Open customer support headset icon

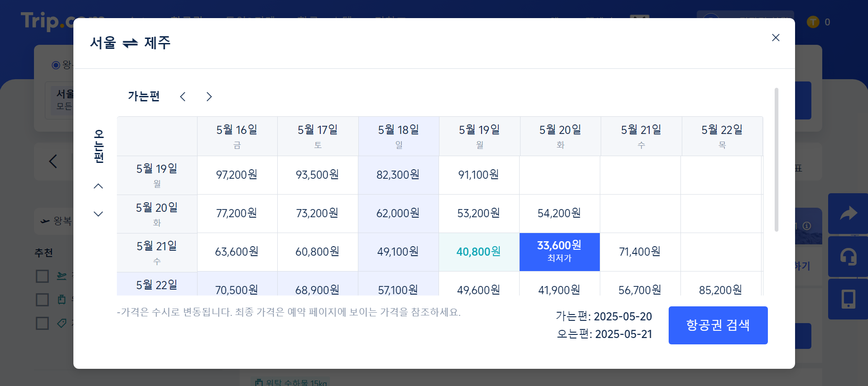(x=849, y=257)
